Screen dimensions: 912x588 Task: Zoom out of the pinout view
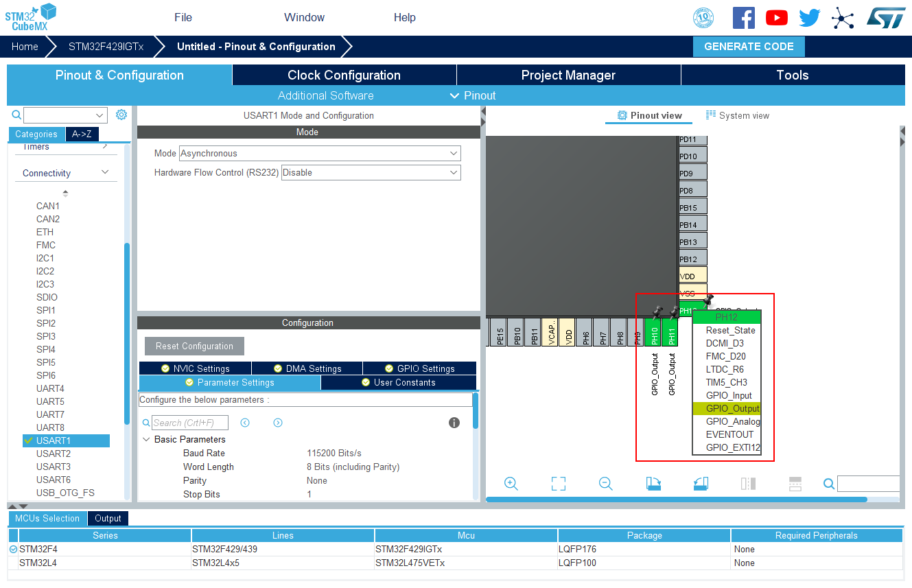[606, 484]
